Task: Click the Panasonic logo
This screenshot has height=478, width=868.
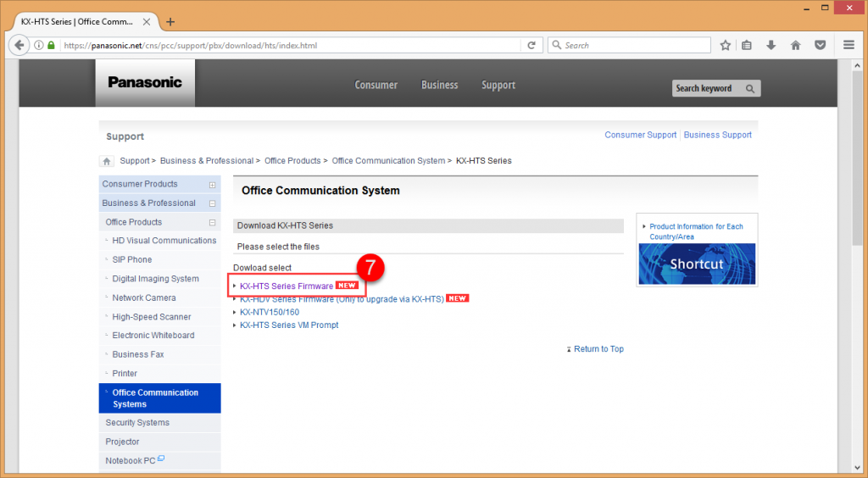Action: (145, 82)
